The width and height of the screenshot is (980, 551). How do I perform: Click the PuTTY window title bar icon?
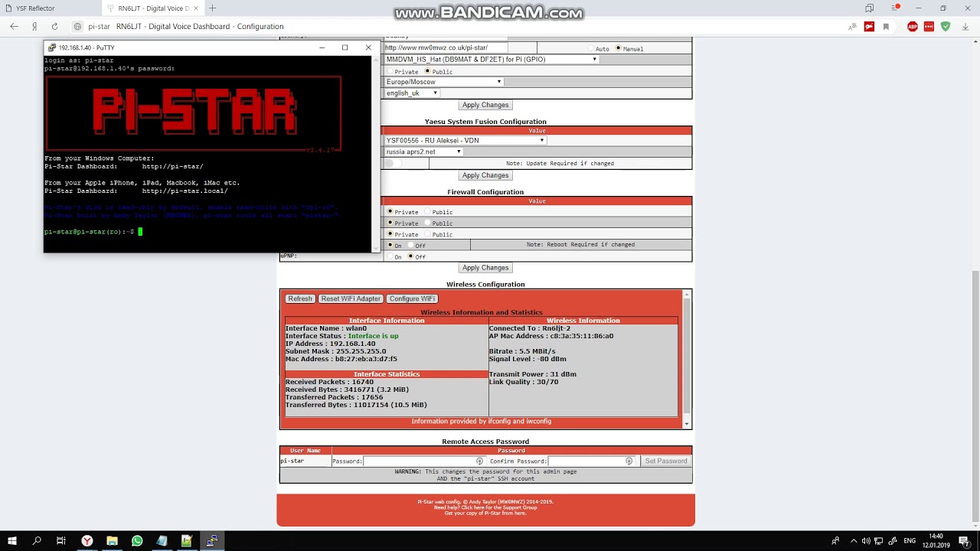(x=51, y=47)
